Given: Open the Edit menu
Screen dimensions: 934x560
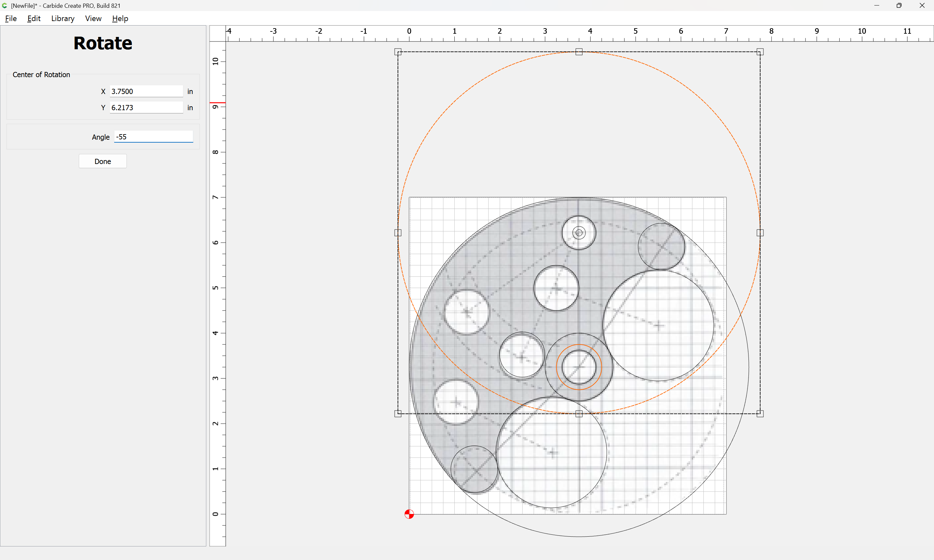Looking at the screenshot, I should point(34,18).
